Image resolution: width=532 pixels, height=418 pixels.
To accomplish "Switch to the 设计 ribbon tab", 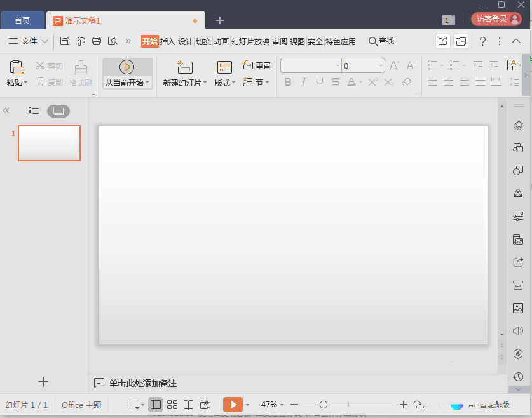I will [x=185, y=41].
